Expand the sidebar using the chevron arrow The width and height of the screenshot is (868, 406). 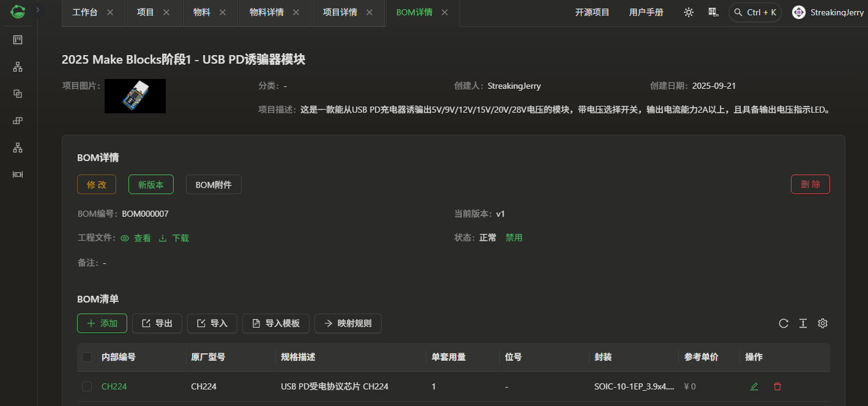[37, 10]
